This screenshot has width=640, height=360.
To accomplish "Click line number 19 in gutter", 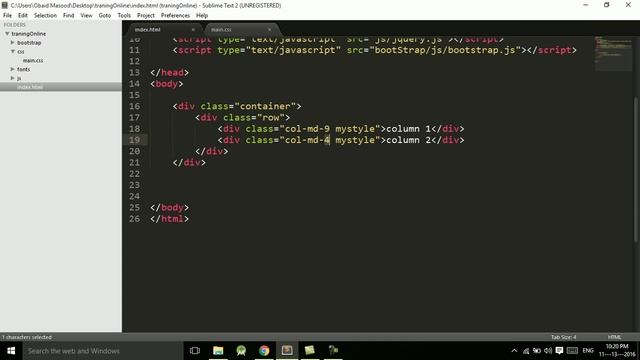I will [x=134, y=140].
